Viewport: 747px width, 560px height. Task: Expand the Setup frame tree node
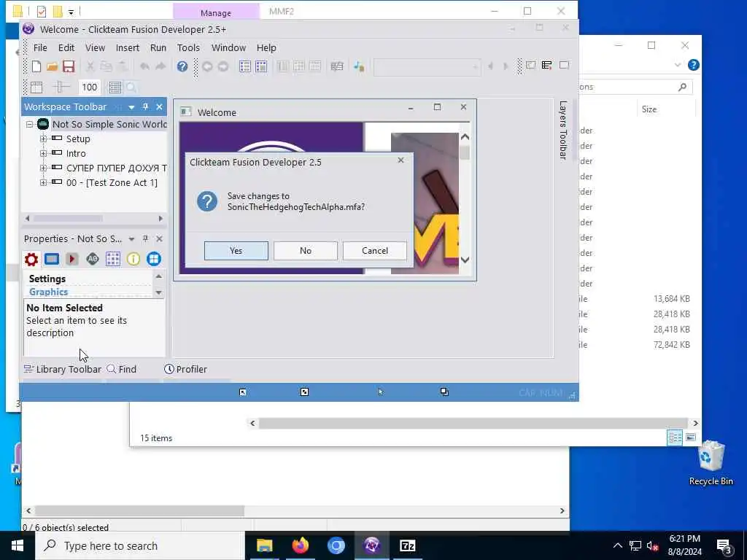point(43,139)
